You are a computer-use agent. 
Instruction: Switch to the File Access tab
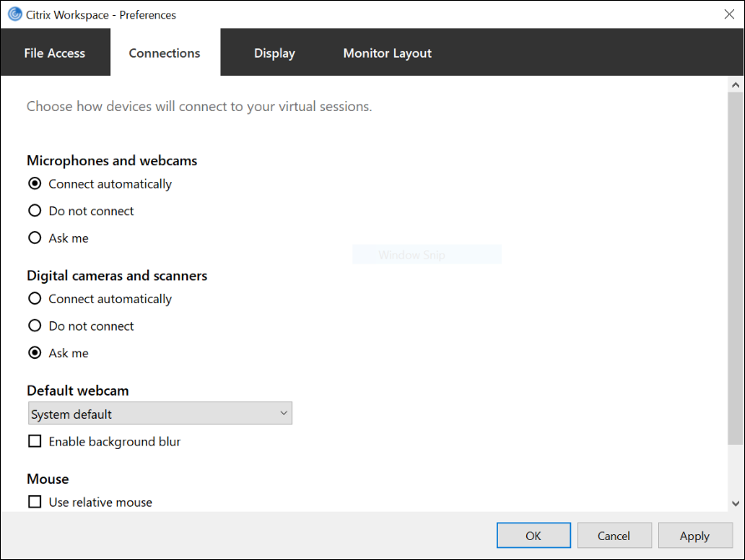point(55,53)
